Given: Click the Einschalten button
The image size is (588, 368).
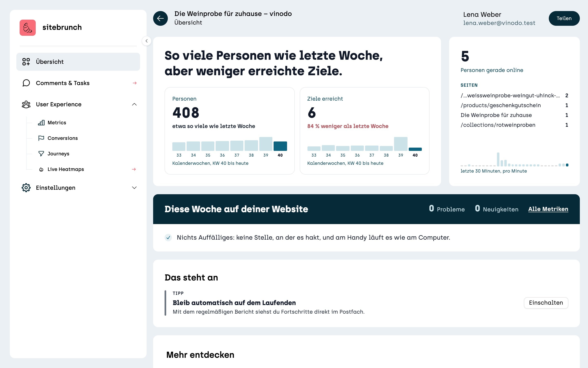Looking at the screenshot, I should [x=546, y=303].
